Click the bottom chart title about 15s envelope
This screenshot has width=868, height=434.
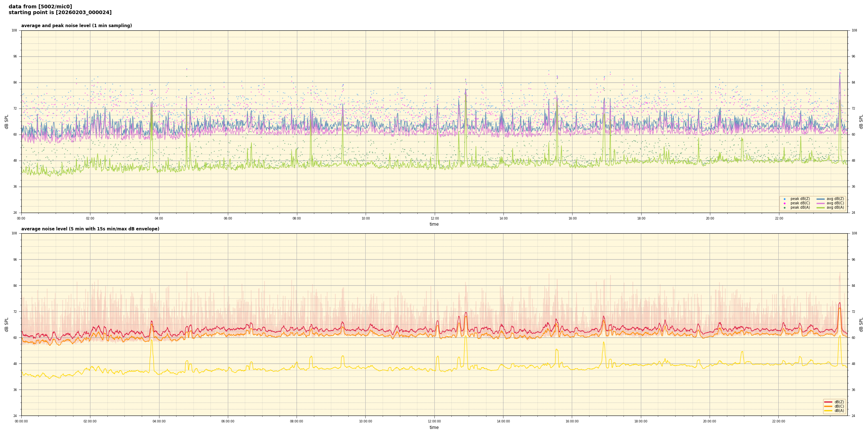90,229
